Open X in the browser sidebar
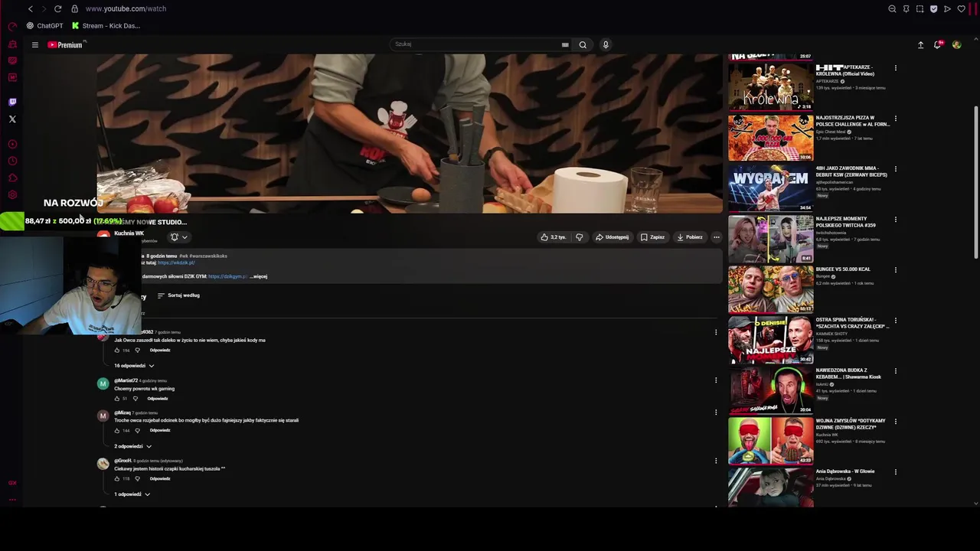This screenshot has width=980, height=551. (x=12, y=119)
